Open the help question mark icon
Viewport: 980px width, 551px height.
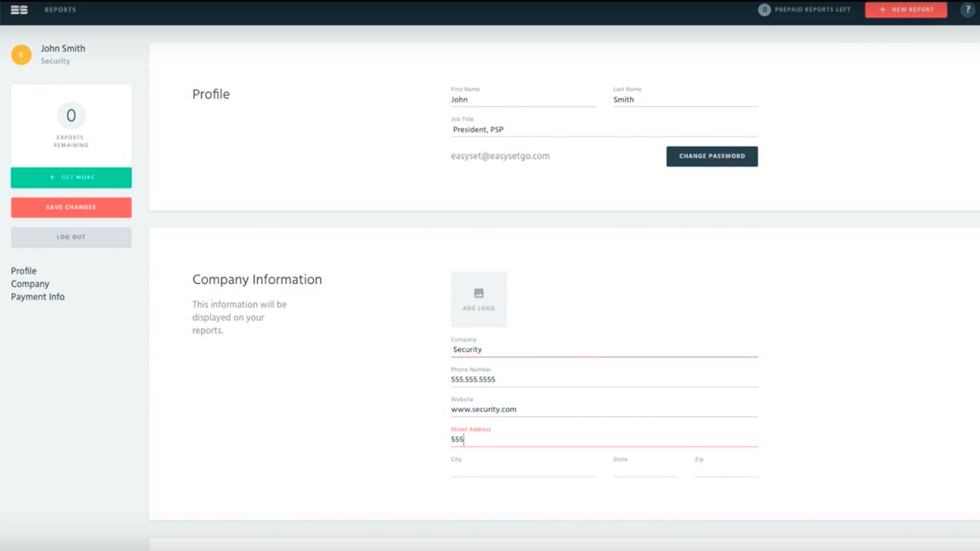pos(967,10)
